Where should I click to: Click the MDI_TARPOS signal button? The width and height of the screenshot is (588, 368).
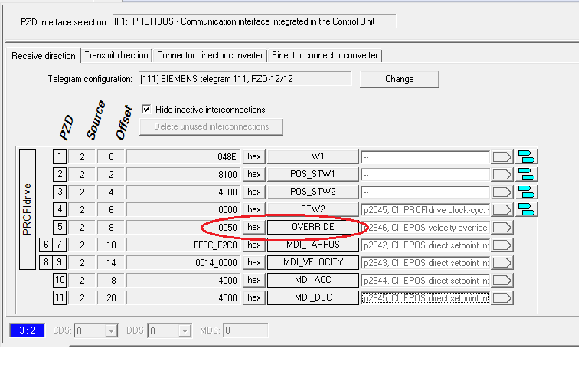point(312,245)
